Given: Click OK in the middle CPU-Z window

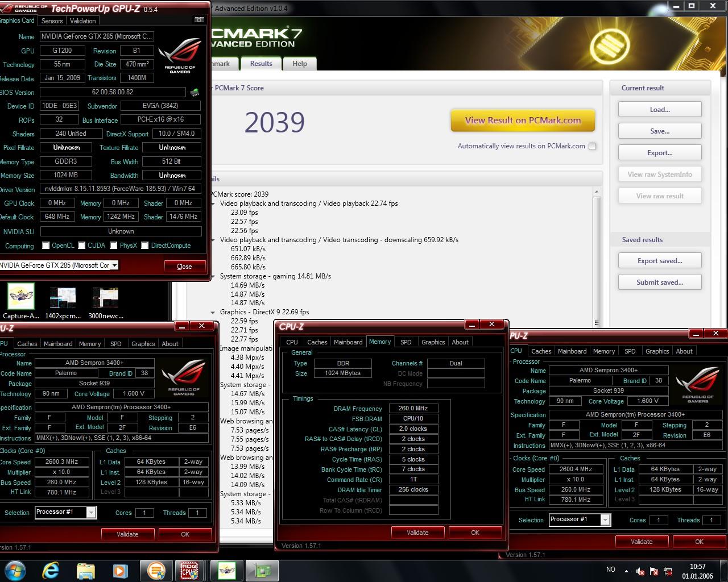Looking at the screenshot, I should pos(475,533).
